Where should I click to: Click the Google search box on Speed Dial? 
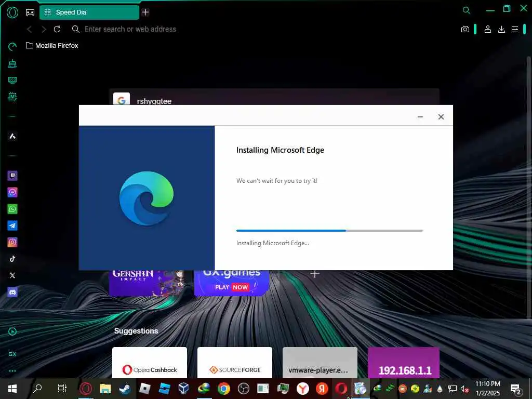(x=274, y=97)
